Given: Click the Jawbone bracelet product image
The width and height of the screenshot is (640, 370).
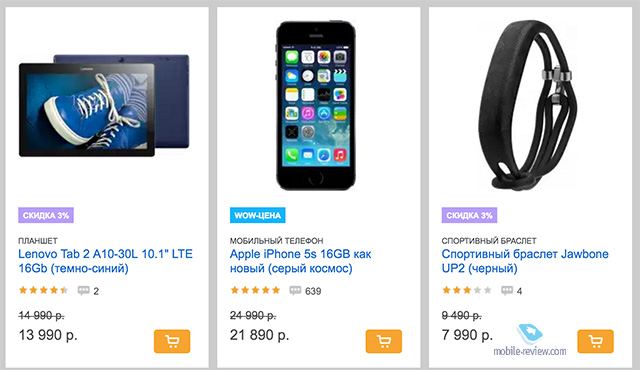Looking at the screenshot, I should tap(527, 105).
